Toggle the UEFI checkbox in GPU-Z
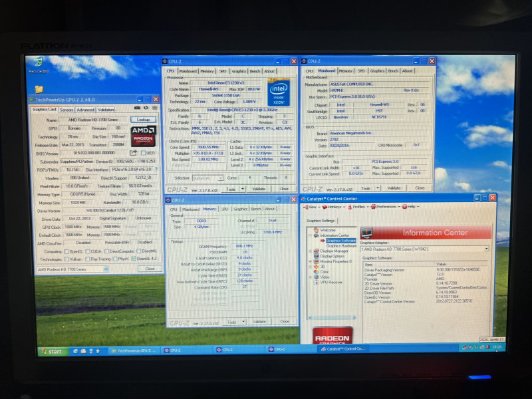The height and width of the screenshot is (399, 532). point(143,153)
